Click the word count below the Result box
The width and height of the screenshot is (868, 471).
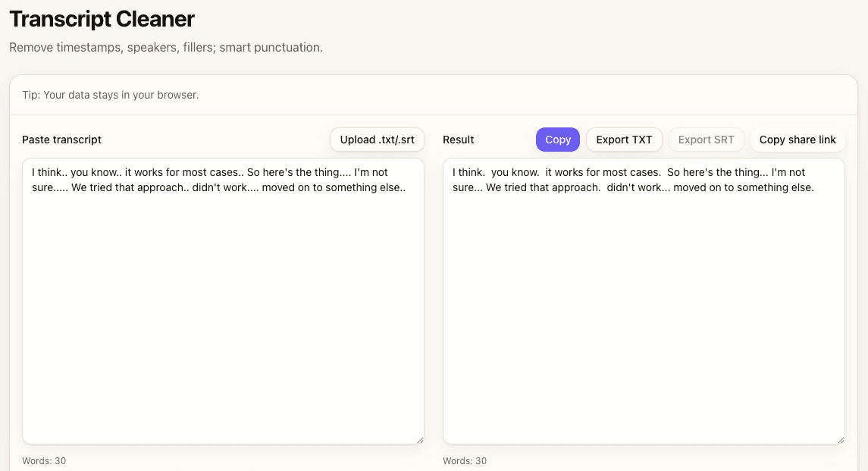(x=465, y=461)
